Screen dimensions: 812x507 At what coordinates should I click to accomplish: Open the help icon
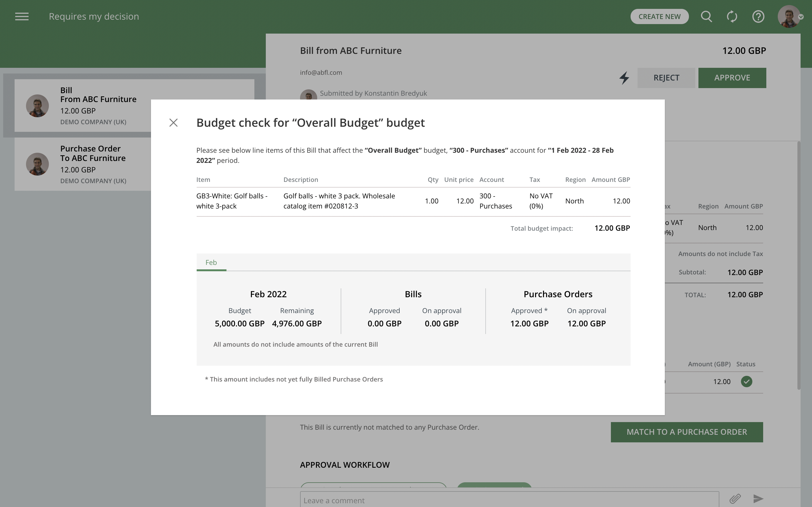[x=758, y=16]
